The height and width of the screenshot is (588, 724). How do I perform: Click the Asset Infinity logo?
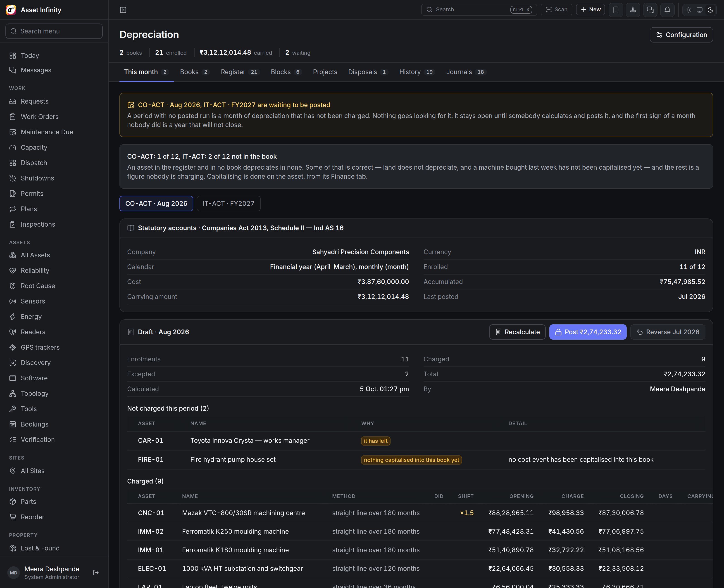[x=11, y=10]
